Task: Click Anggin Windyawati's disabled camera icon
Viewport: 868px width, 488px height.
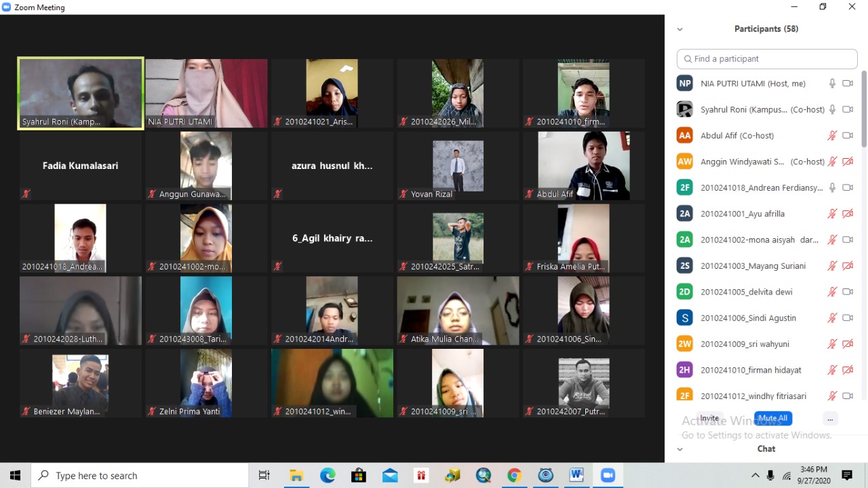Action: [847, 162]
